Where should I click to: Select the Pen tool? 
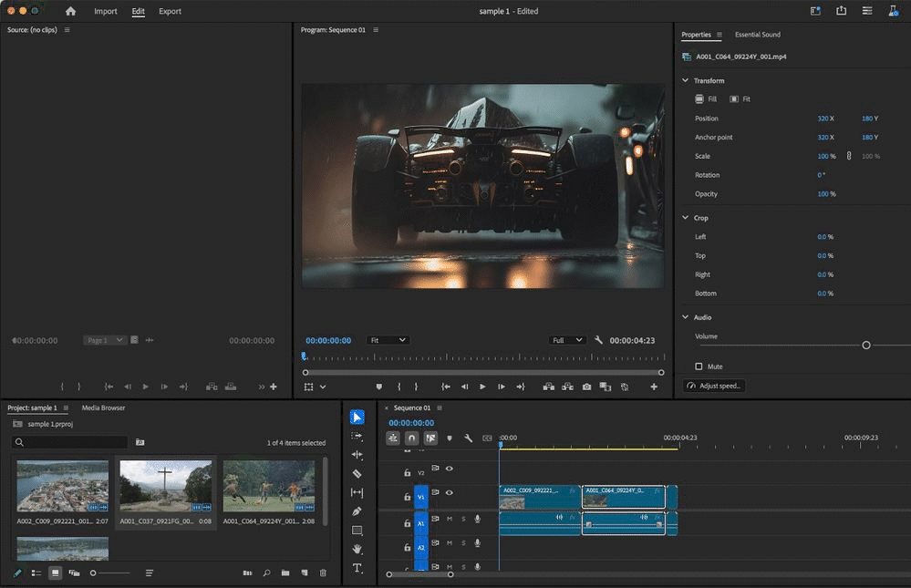coord(357,511)
